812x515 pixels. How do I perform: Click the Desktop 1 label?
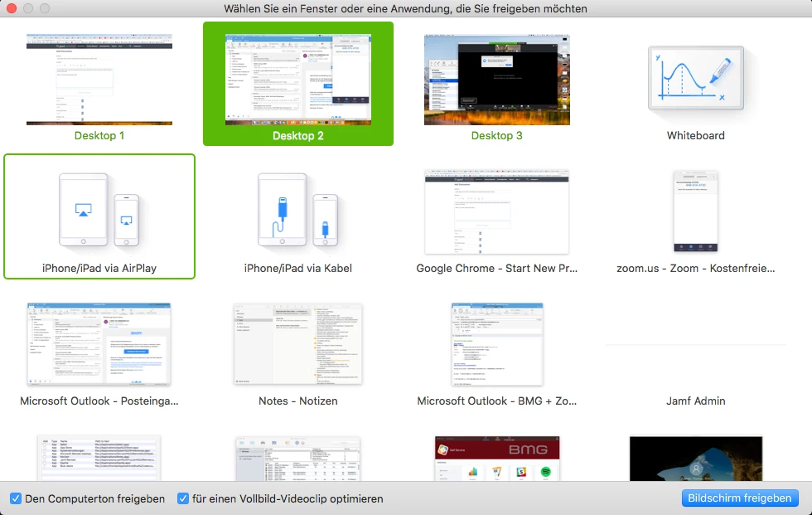tap(99, 136)
